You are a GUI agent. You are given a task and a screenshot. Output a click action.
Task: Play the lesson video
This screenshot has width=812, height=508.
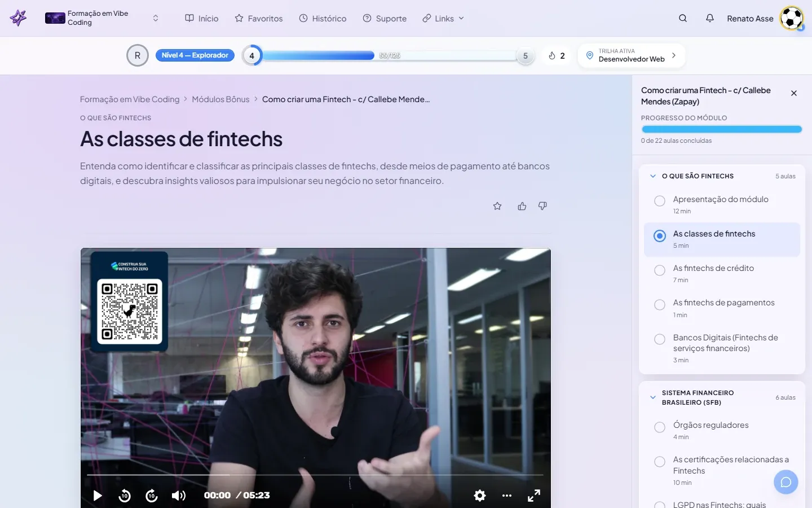pos(98,496)
